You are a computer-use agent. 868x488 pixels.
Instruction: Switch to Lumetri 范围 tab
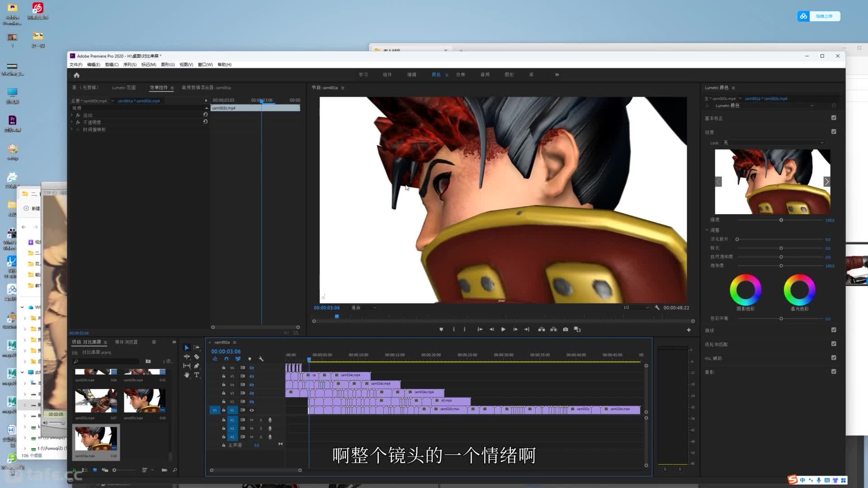[124, 88]
